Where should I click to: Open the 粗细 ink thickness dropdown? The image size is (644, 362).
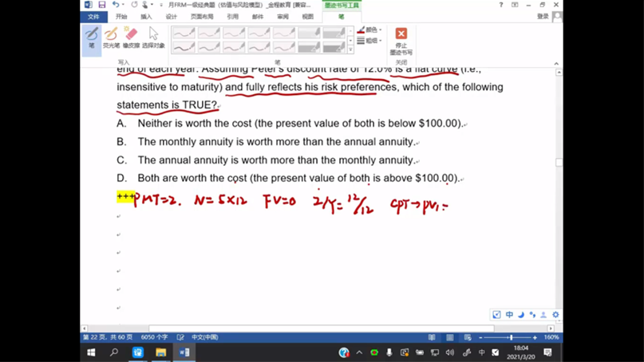[x=369, y=41]
